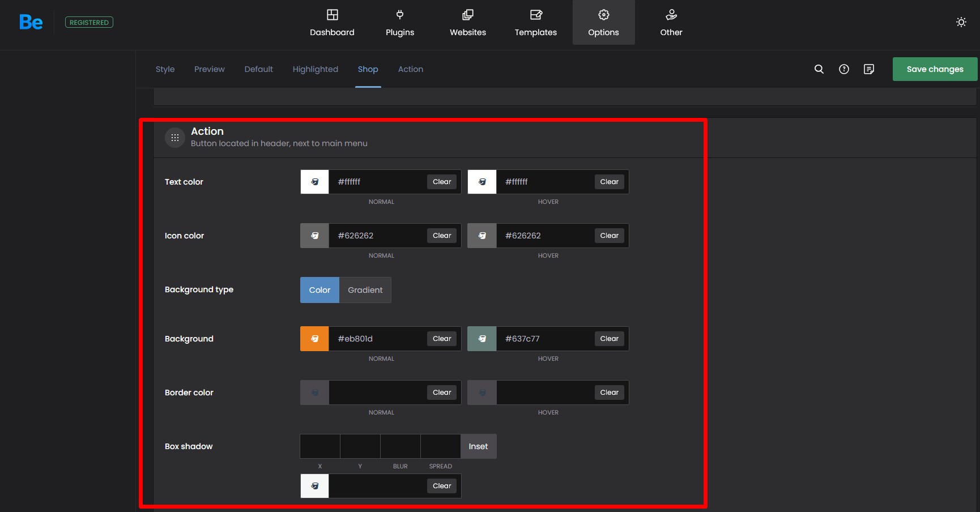Toggle the Inset box shadow option
The width and height of the screenshot is (980, 512).
pyautogui.click(x=478, y=446)
